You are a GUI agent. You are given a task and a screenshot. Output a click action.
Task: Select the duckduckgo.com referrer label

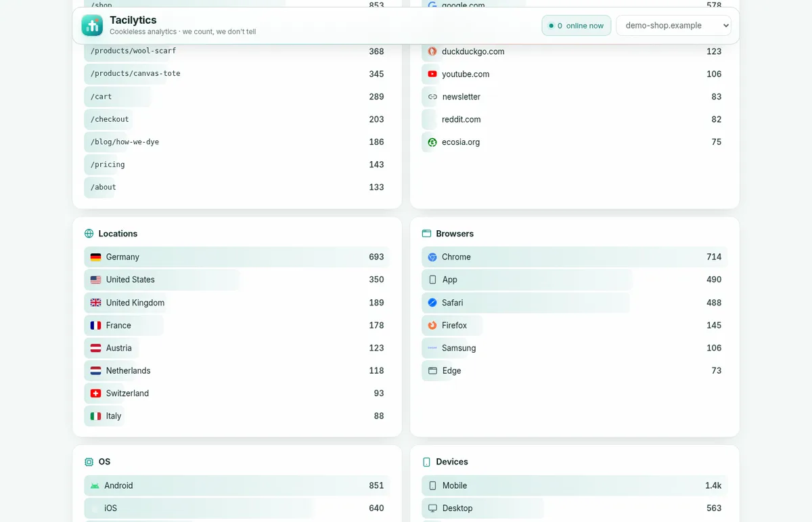[473, 51]
